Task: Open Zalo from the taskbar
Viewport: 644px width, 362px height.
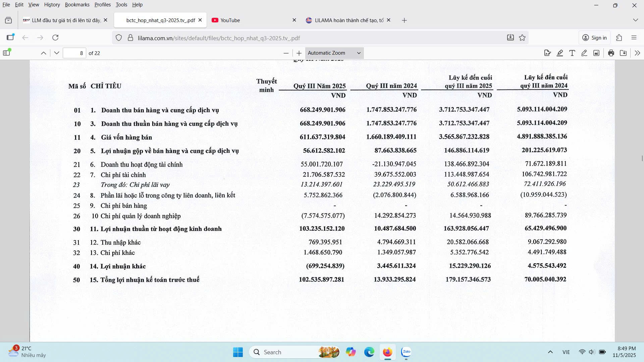Action: tap(406, 352)
